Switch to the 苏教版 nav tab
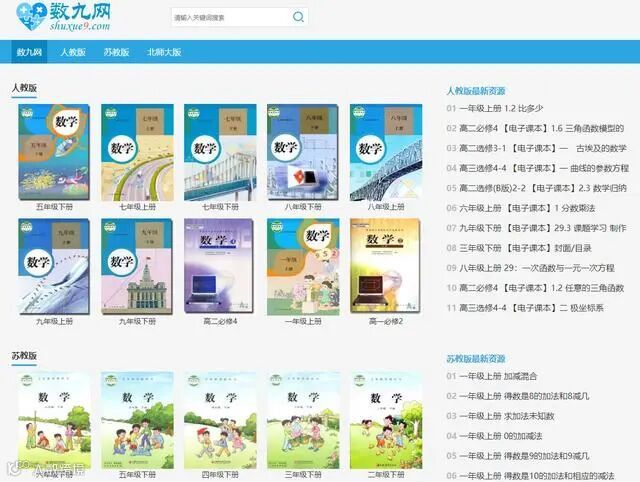640x482 pixels. (116, 52)
